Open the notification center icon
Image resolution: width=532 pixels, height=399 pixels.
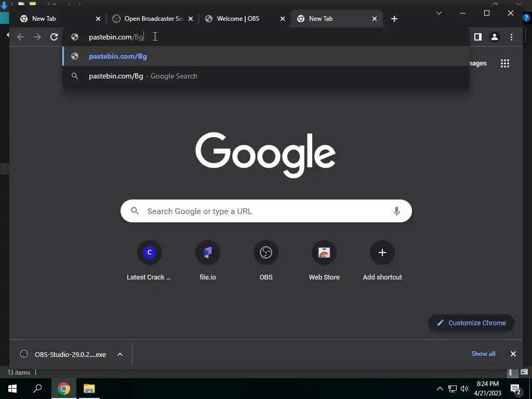tap(516, 389)
